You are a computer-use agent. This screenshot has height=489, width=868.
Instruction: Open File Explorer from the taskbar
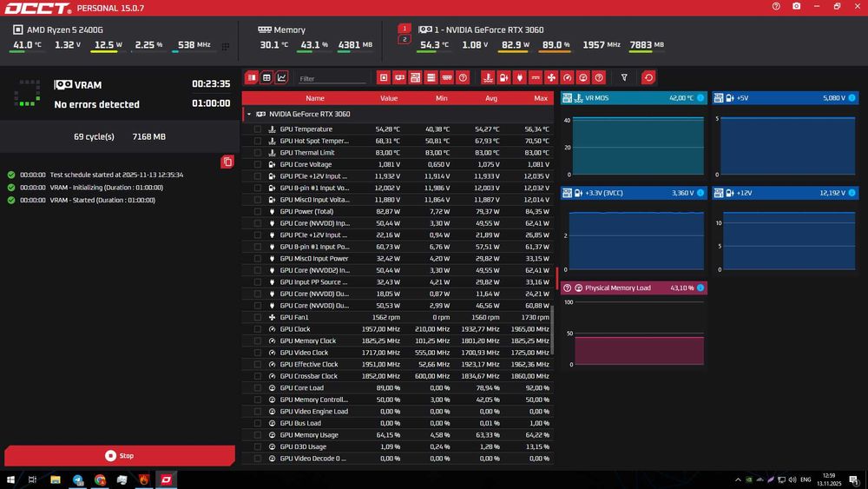coord(56,479)
